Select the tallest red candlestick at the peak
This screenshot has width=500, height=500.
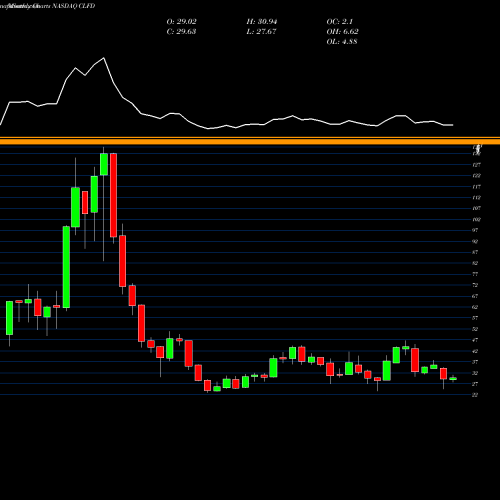[x=113, y=195]
